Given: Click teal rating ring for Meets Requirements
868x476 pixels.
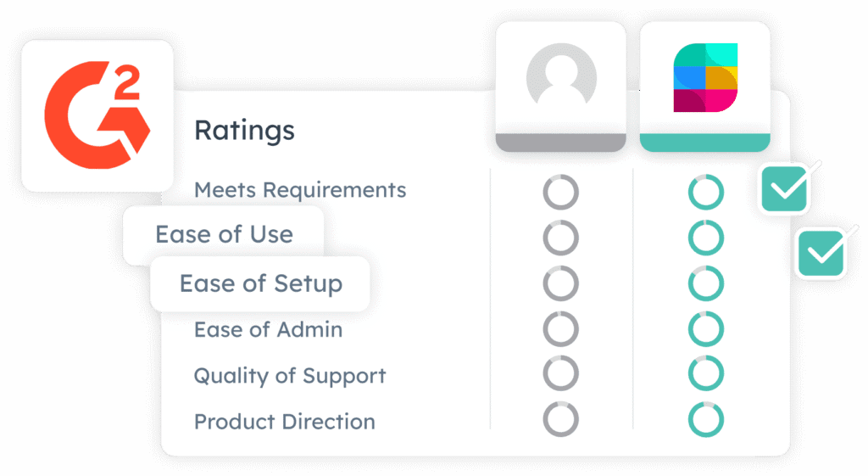Looking at the screenshot, I should (705, 192).
